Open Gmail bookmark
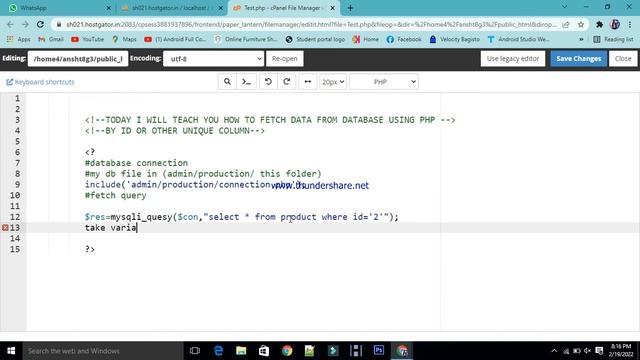This screenshot has height=360, width=640. pyautogui.click(x=51, y=39)
